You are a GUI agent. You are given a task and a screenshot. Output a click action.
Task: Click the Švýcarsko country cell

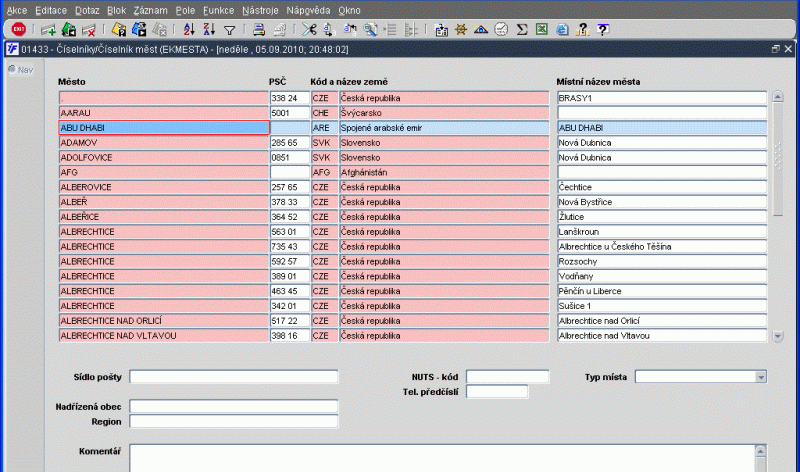pos(444,113)
